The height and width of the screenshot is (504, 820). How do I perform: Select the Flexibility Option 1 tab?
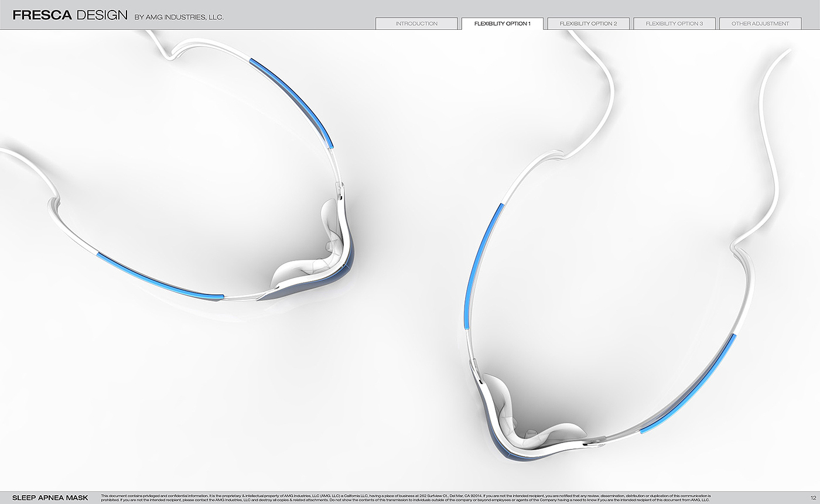[x=503, y=24]
